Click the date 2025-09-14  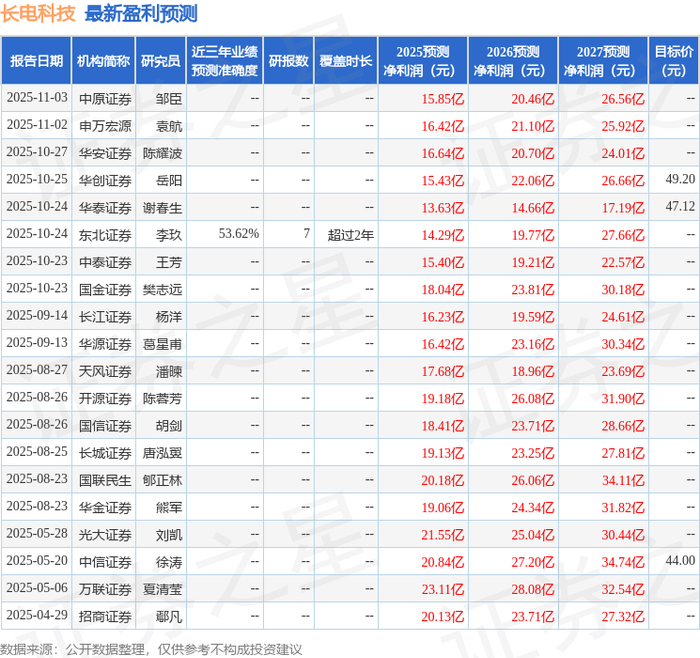(37, 315)
